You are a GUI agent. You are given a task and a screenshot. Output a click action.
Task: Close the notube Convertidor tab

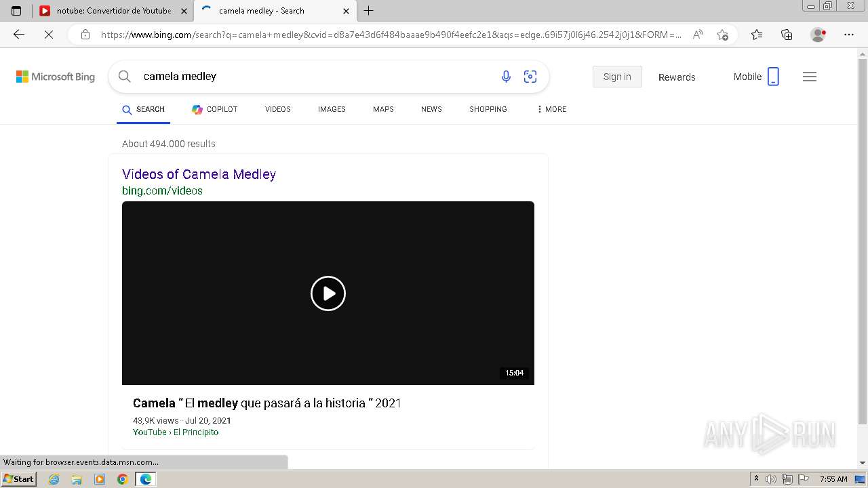[x=183, y=11]
